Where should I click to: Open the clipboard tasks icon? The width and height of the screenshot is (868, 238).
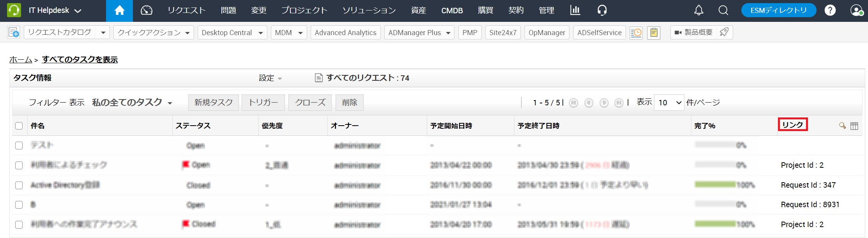coord(654,33)
